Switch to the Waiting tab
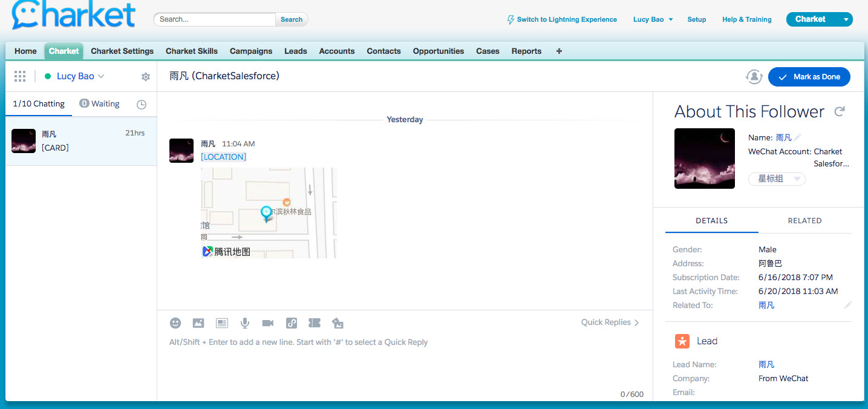Image resolution: width=868 pixels, height=409 pixels. 100,103
